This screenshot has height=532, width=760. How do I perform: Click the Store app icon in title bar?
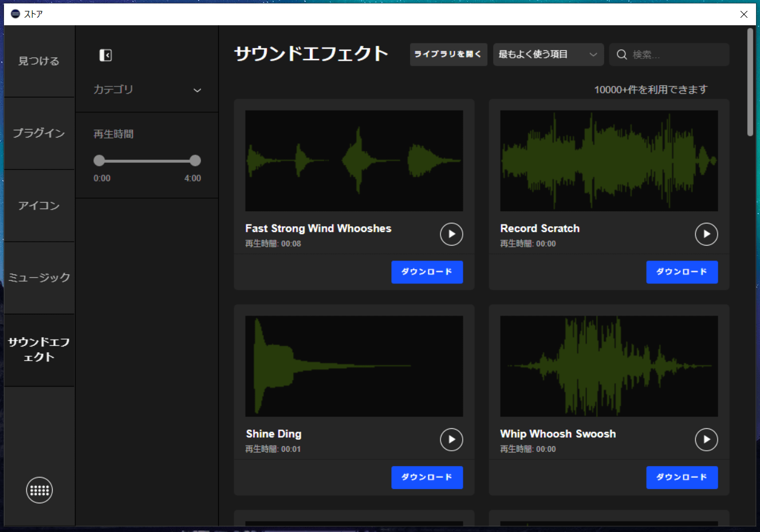pyautogui.click(x=15, y=14)
